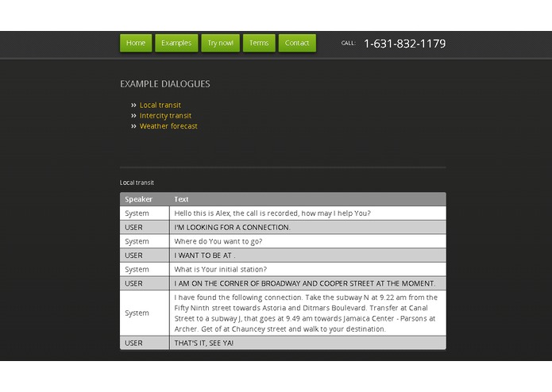Image resolution: width=552 pixels, height=392 pixels.
Task: Select the row 'Hello this is Alex, the call is recorded'
Action: tap(283, 213)
